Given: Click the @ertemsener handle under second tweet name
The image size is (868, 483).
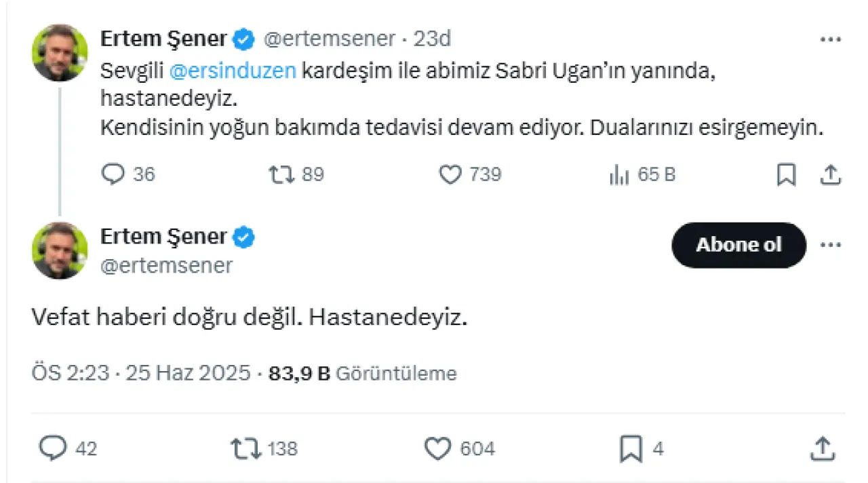Looking at the screenshot, I should [166, 266].
